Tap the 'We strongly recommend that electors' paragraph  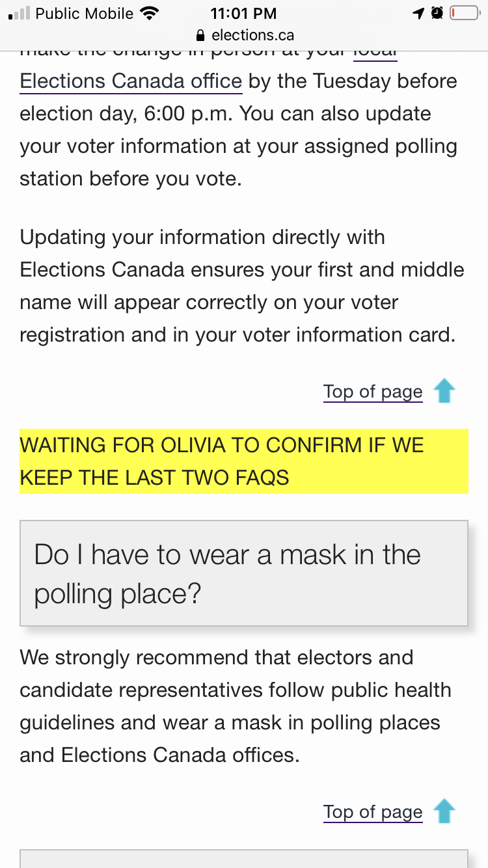coord(236,706)
